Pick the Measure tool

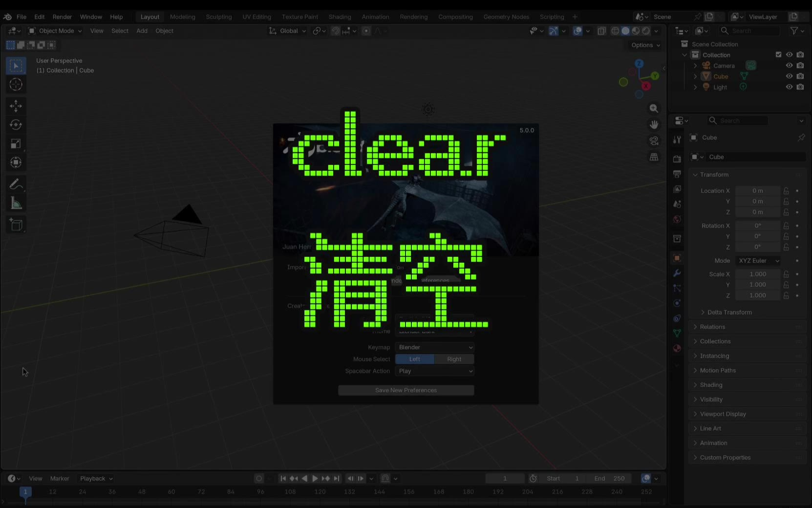16,203
